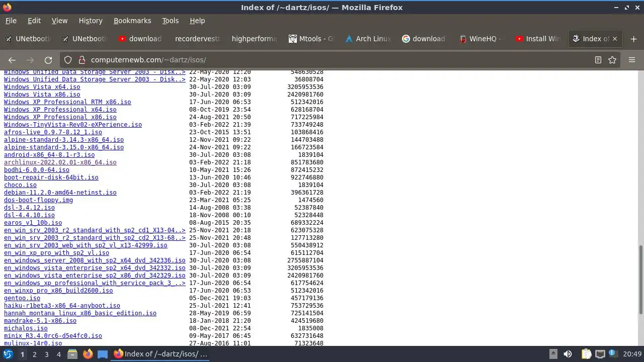Open the Help menu

point(197,21)
